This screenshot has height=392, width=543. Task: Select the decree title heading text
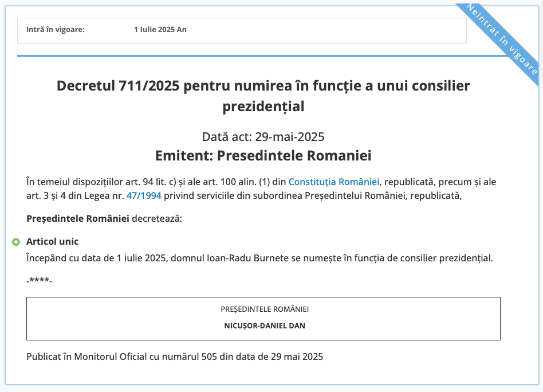263,96
